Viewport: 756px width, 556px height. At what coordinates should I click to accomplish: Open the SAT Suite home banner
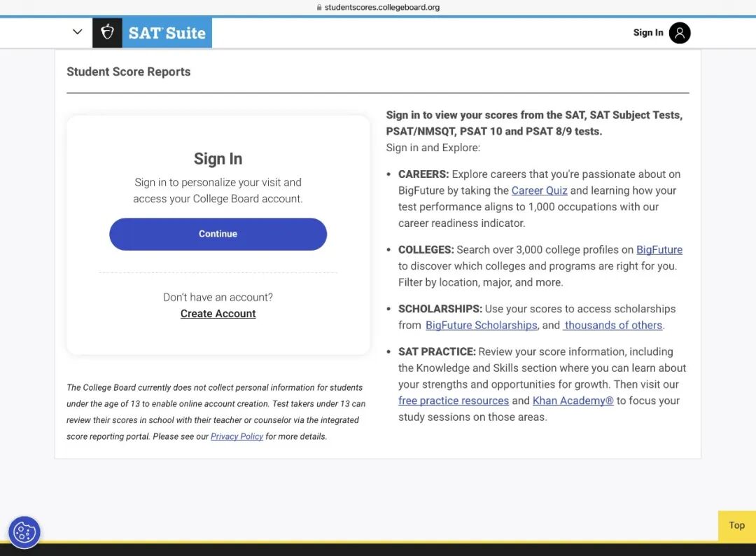point(167,33)
